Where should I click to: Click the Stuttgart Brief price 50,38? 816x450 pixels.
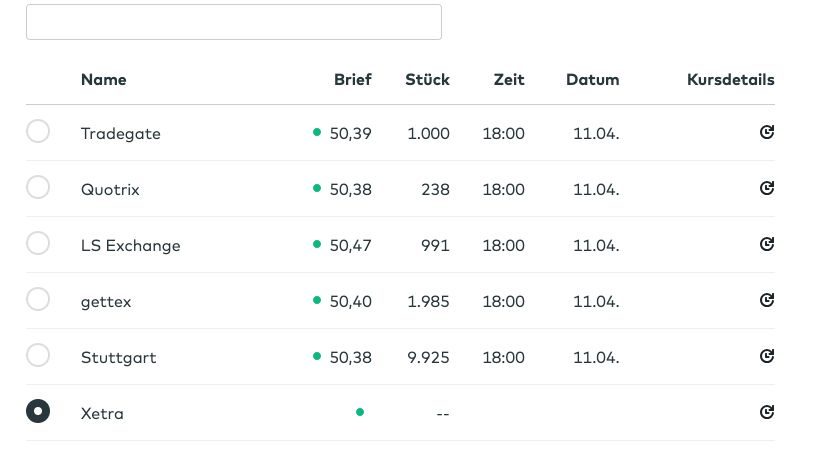click(350, 358)
